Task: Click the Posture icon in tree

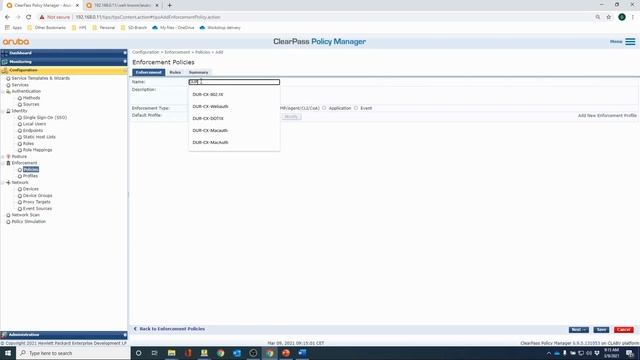Action: pyautogui.click(x=8, y=156)
